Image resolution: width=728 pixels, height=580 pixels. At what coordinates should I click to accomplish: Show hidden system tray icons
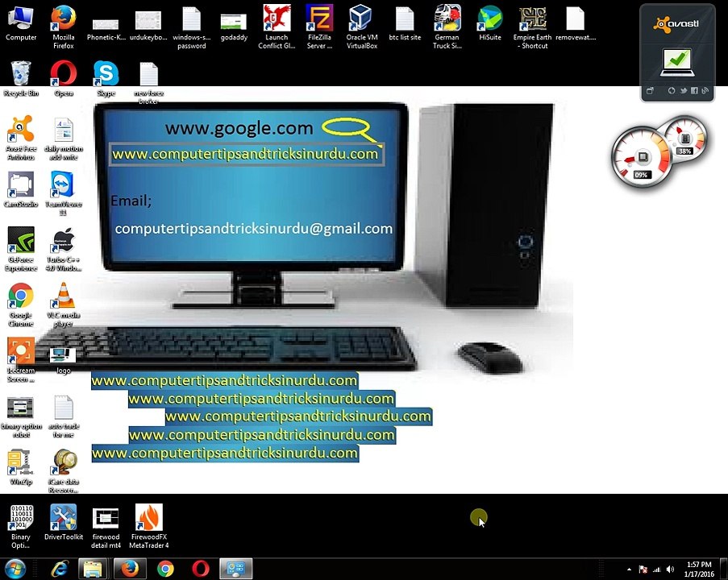coord(629,570)
